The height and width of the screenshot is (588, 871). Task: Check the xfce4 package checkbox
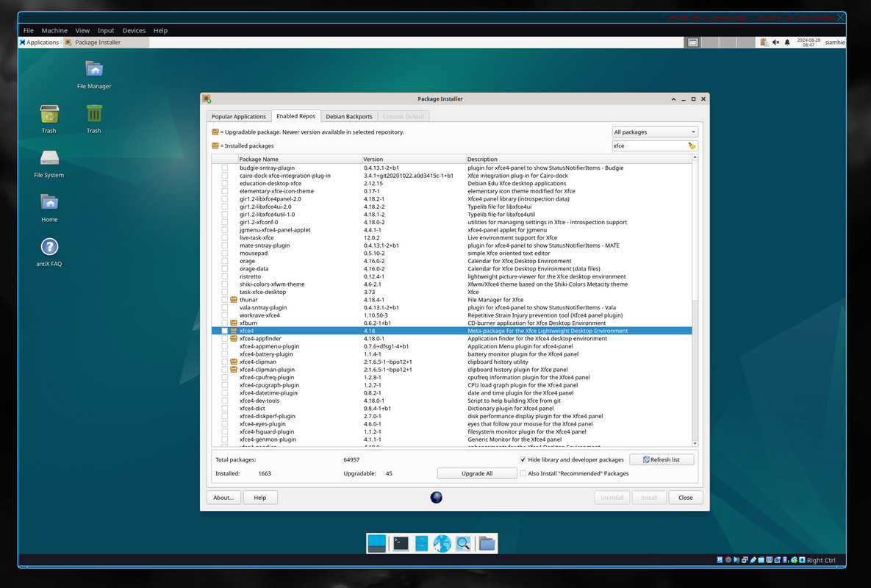click(x=224, y=331)
